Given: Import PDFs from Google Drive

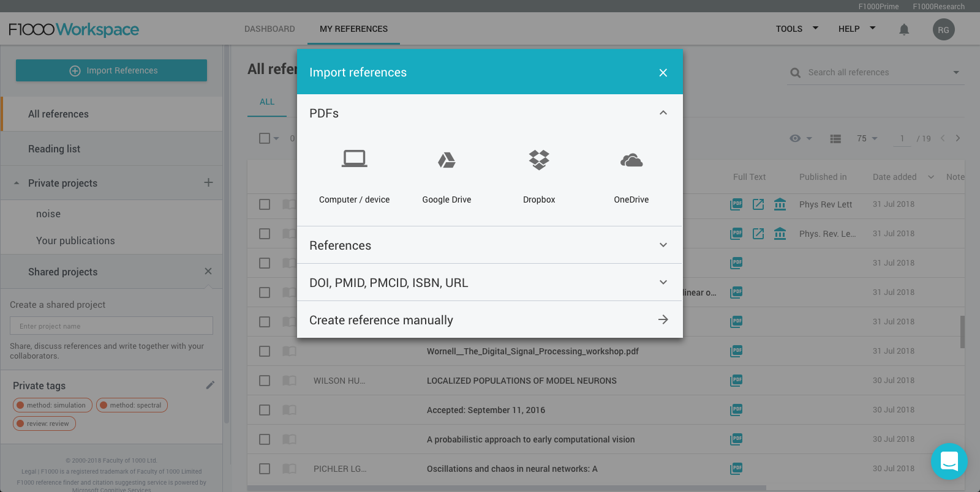Looking at the screenshot, I should click(x=447, y=176).
